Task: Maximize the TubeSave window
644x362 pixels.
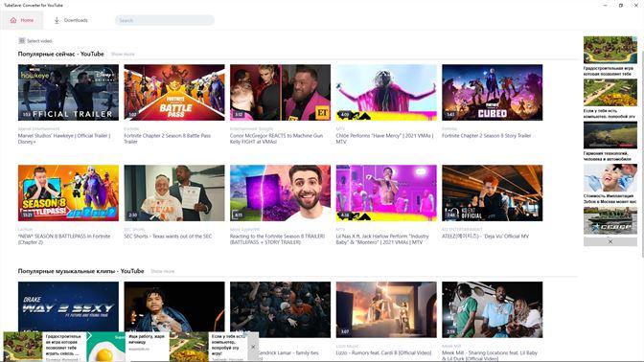Action: (x=621, y=6)
